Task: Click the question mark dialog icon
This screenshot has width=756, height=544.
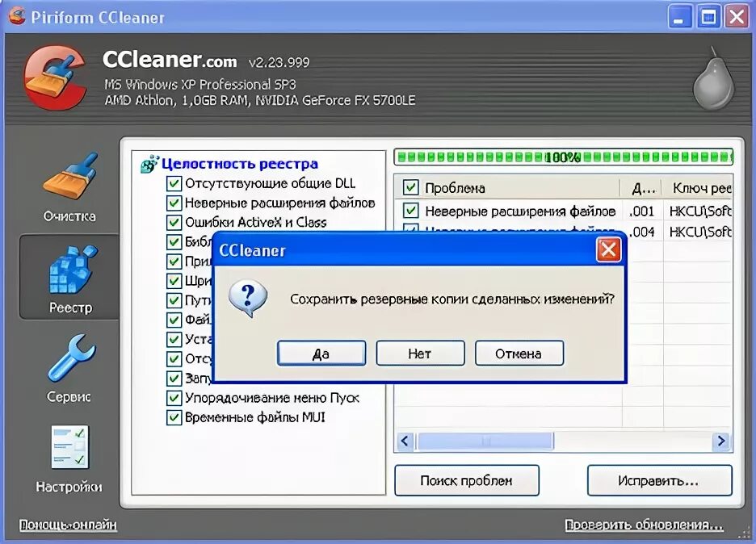Action: pos(248,299)
